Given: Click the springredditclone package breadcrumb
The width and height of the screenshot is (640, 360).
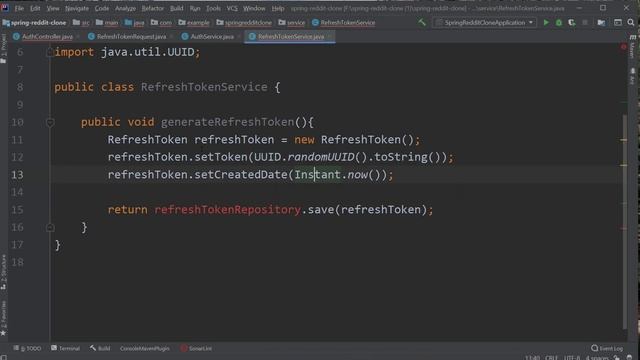Looking at the screenshot, I should coord(244,22).
